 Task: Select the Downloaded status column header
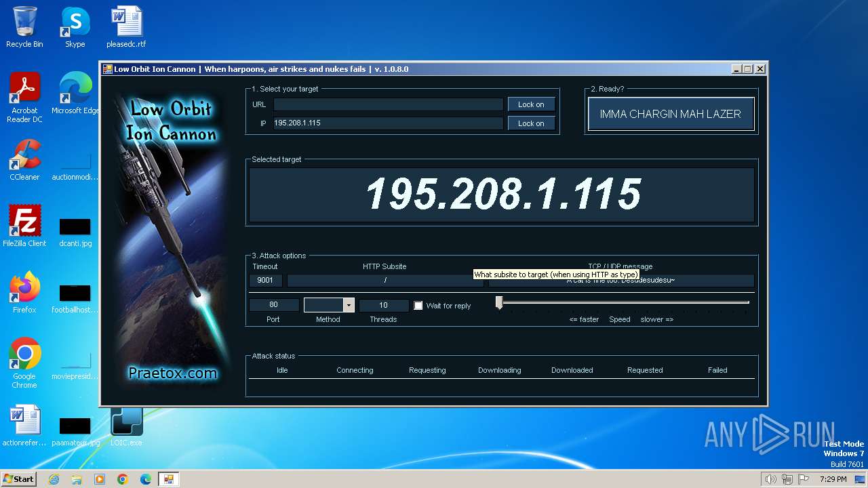point(572,370)
